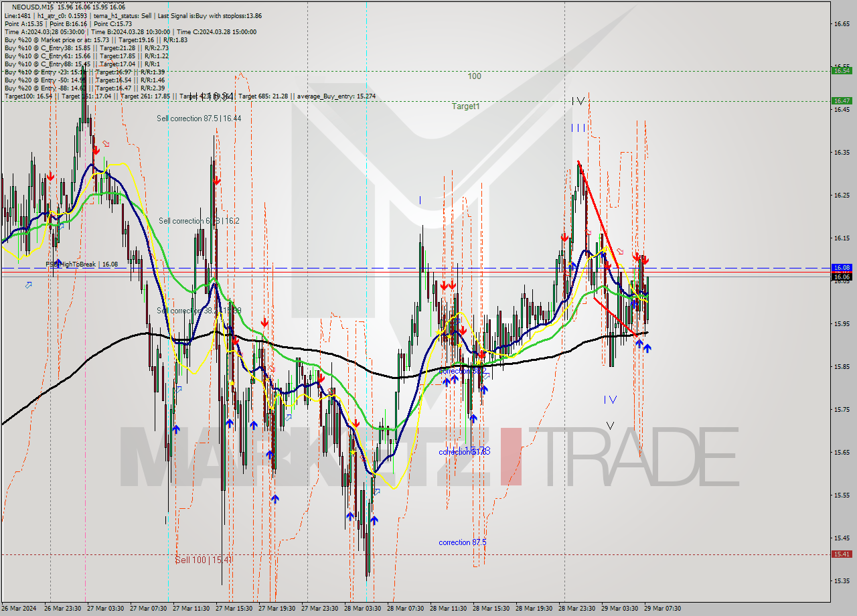Click the '28 Mar 11:30' time label
Screen dimensions: 857x616
(x=449, y=609)
